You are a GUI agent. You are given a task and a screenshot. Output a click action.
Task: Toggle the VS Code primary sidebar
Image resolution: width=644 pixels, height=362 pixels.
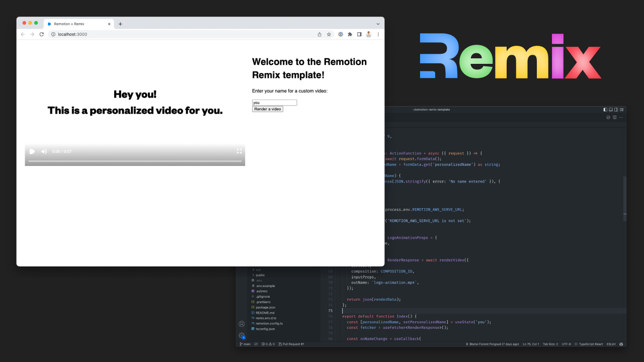(x=605, y=109)
